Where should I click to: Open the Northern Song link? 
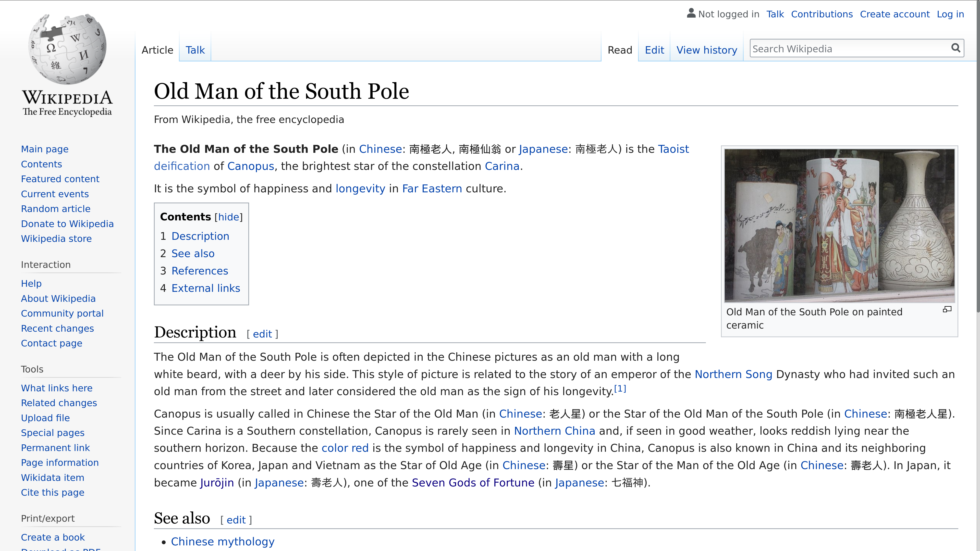[733, 374]
